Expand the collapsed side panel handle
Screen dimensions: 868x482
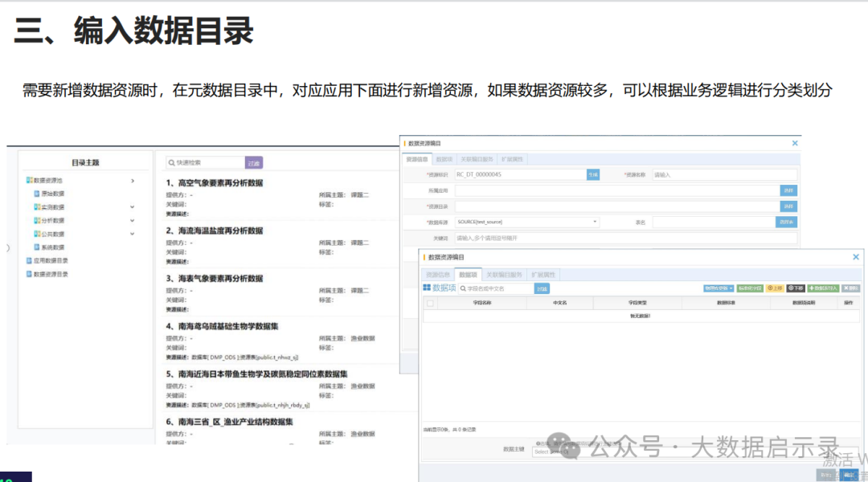click(x=8, y=248)
